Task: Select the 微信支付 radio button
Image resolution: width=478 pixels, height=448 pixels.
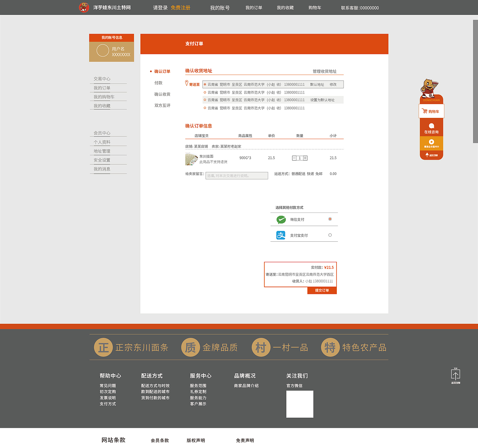Action: point(330,219)
